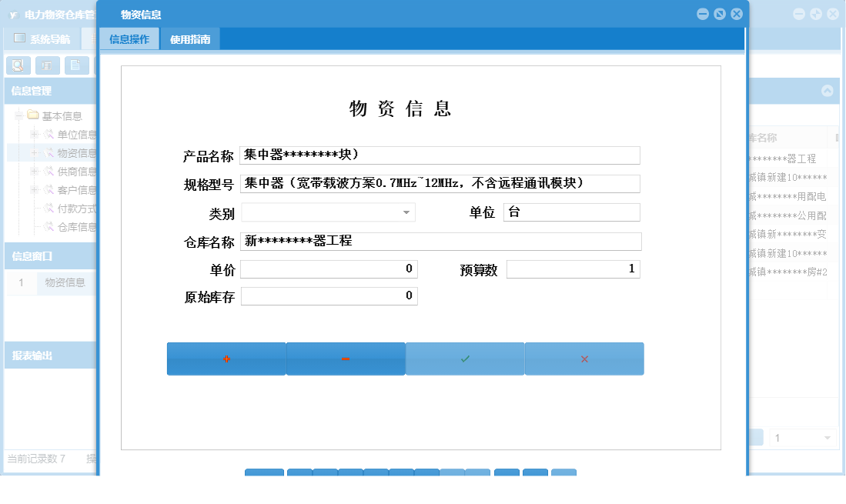Screen dimensions: 846x504
Task: Expand the 供商信息 tree node
Action: [34, 172]
